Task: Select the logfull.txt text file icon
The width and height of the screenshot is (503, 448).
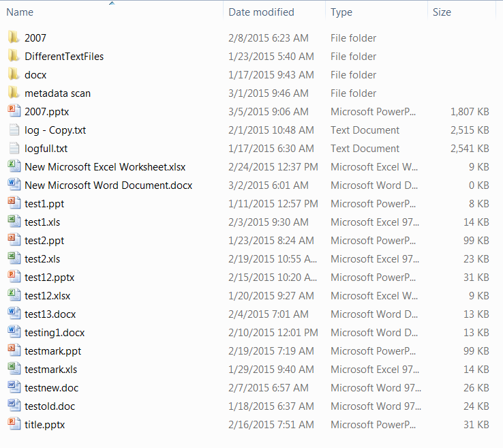Action: pyautogui.click(x=13, y=149)
